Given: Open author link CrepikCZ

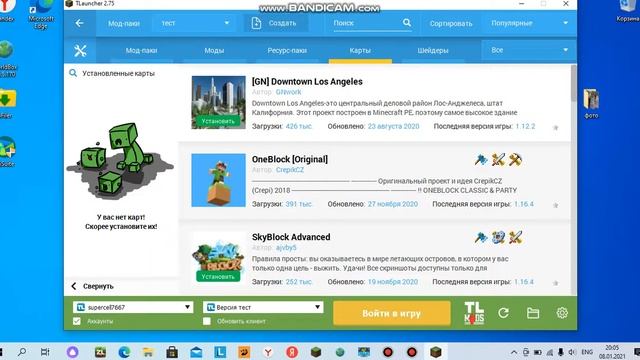Looking at the screenshot, I should pos(290,170).
